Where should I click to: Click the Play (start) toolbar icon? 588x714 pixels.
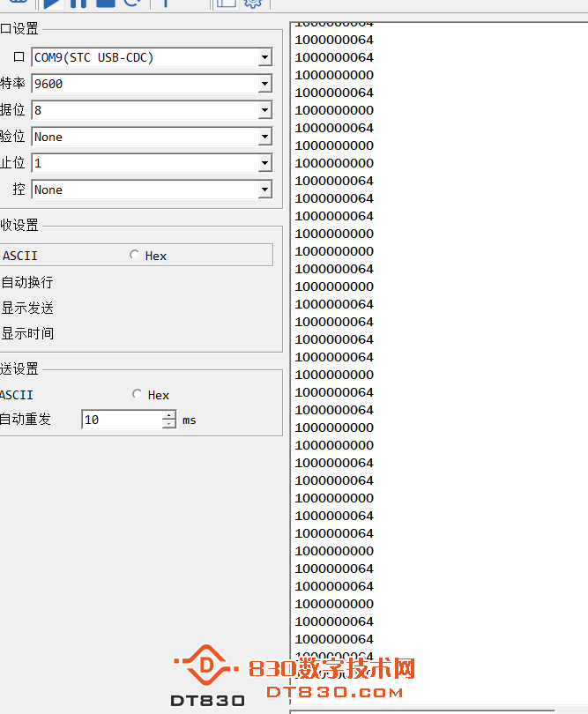[x=53, y=3]
